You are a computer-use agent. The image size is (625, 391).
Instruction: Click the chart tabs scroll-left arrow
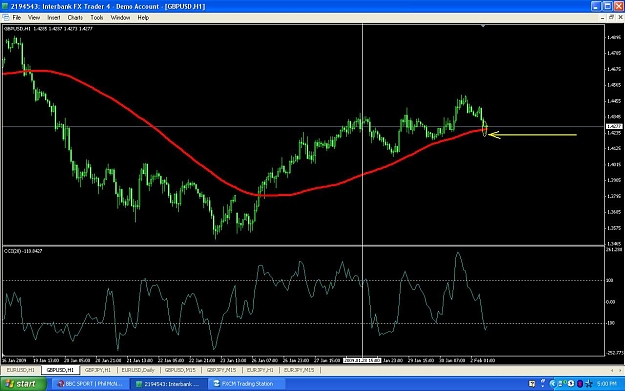click(612, 370)
